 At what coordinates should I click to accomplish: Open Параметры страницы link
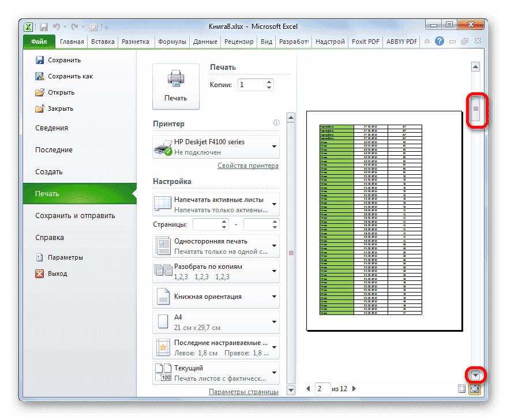(x=245, y=391)
